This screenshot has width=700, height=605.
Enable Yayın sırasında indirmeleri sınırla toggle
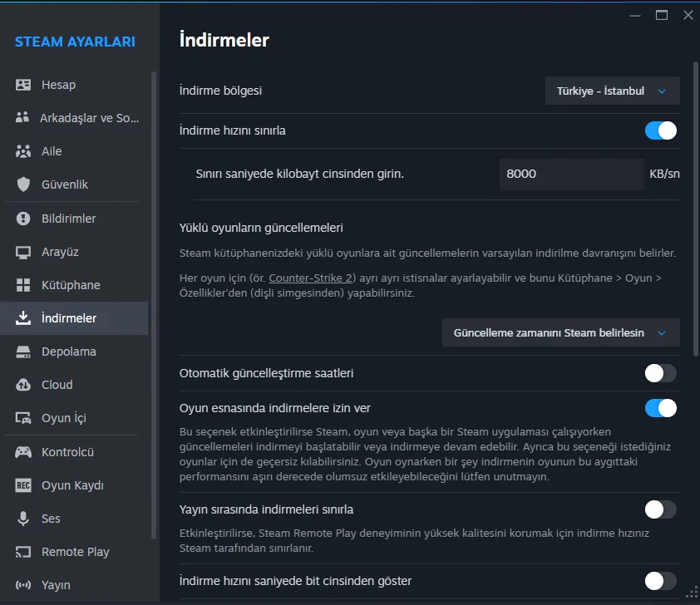(x=661, y=509)
